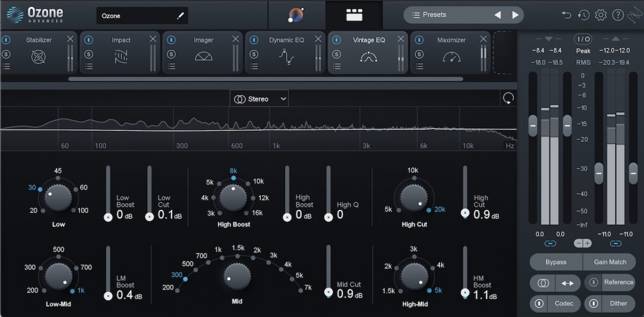Remove the Dynamic EQ module with its X
The width and height of the screenshot is (644, 317).
pos(318,39)
